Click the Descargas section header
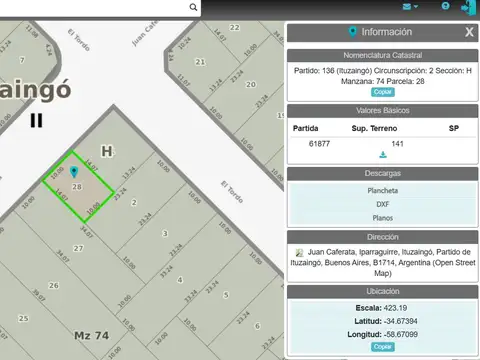This screenshot has width=480, height=360. pos(383,173)
